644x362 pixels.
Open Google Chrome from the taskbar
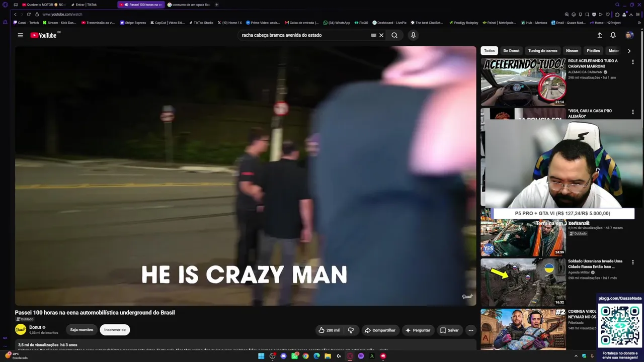pyautogui.click(x=305, y=356)
